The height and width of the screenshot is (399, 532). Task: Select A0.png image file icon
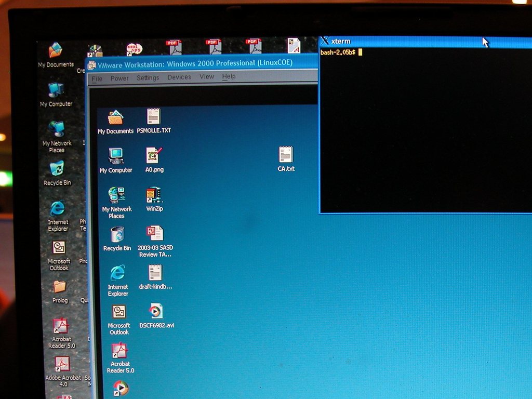click(154, 155)
